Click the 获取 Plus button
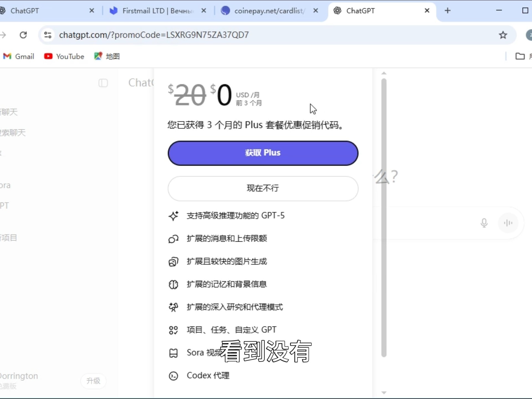 [263, 153]
